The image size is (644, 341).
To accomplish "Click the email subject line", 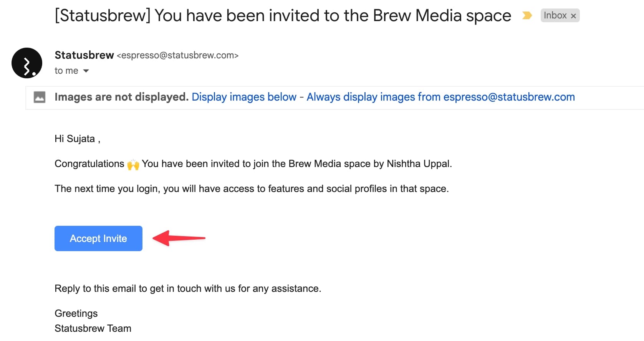I will pyautogui.click(x=283, y=16).
